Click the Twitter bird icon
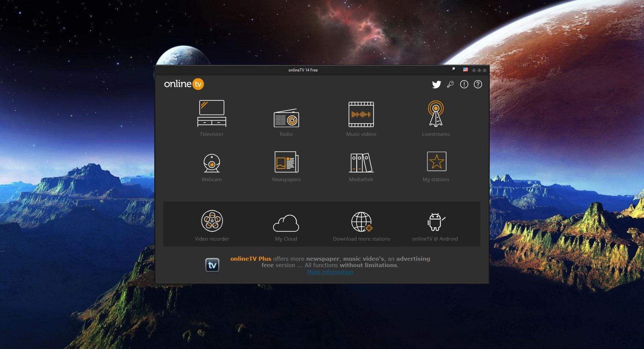The width and height of the screenshot is (644, 349). [x=437, y=84]
